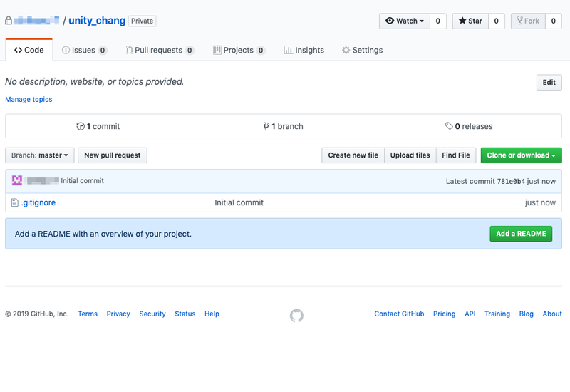View the 0 releases link

click(469, 126)
